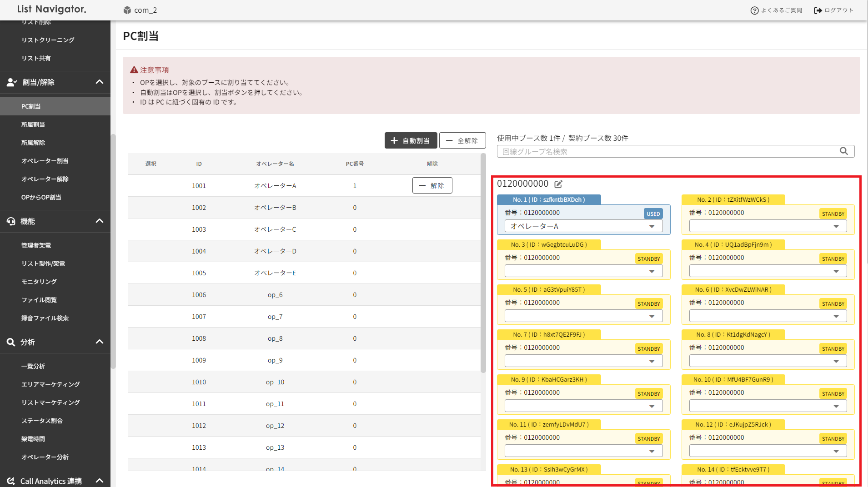Open operator dropdown for booth No. 3
Screen dimensions: 868x487
(583, 271)
